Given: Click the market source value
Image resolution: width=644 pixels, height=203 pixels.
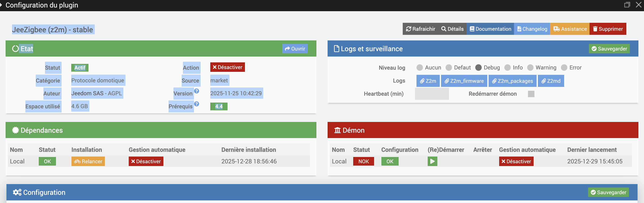Looking at the screenshot, I should coord(219,80).
